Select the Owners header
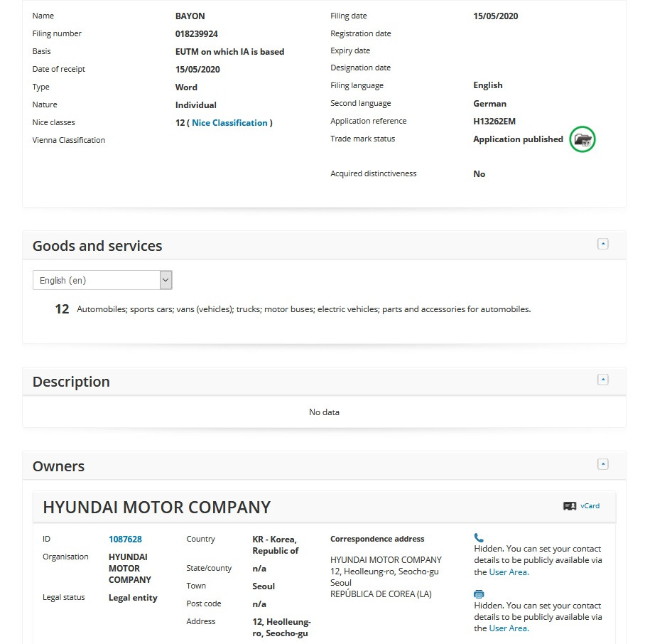Screen dimensions: 645x644 click(x=58, y=466)
